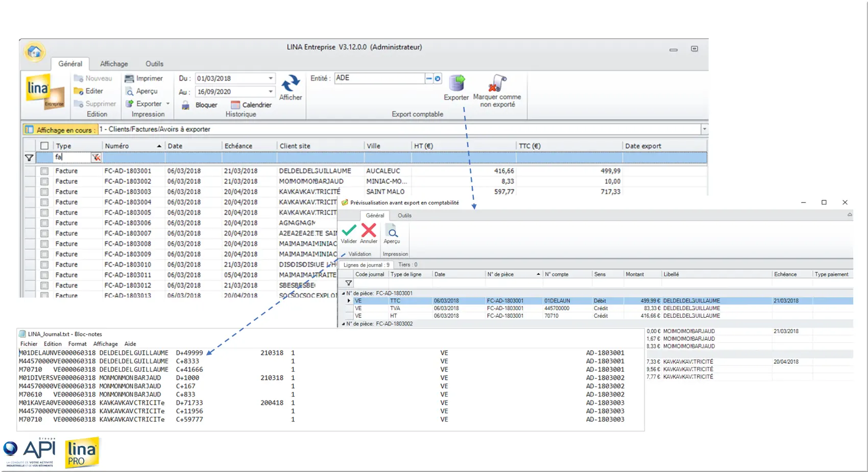Open the Calendrier calendar icon
Screen dimensions: 868x472
235,105
